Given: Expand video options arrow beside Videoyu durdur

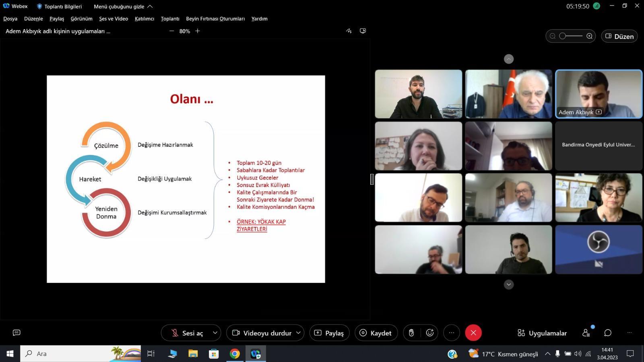Looking at the screenshot, I should (x=298, y=333).
